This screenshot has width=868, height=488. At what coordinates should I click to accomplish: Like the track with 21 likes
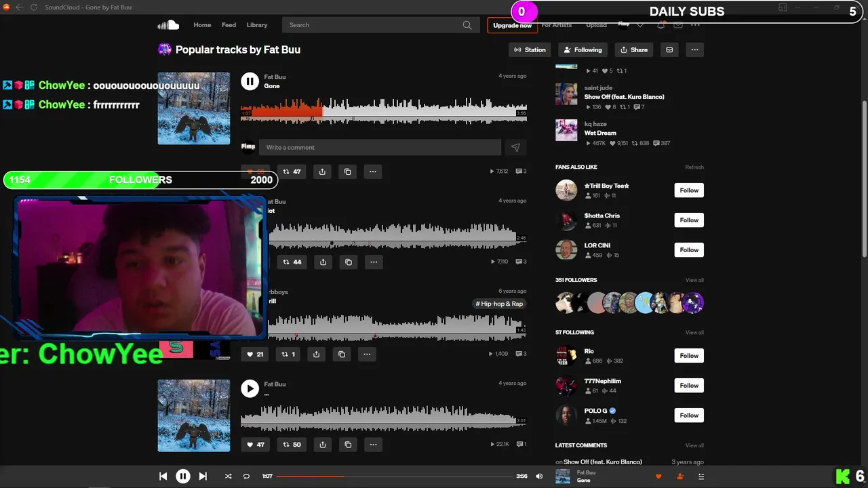[x=254, y=354]
